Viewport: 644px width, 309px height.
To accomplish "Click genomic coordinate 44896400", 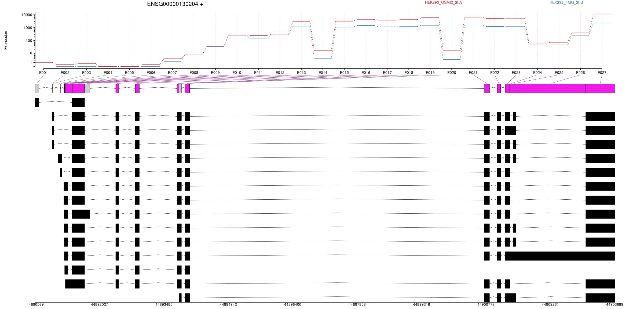I will (293, 304).
